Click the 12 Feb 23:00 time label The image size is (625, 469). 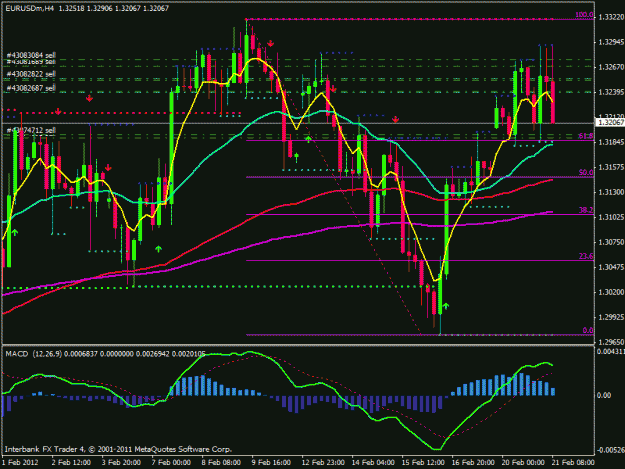(323, 463)
